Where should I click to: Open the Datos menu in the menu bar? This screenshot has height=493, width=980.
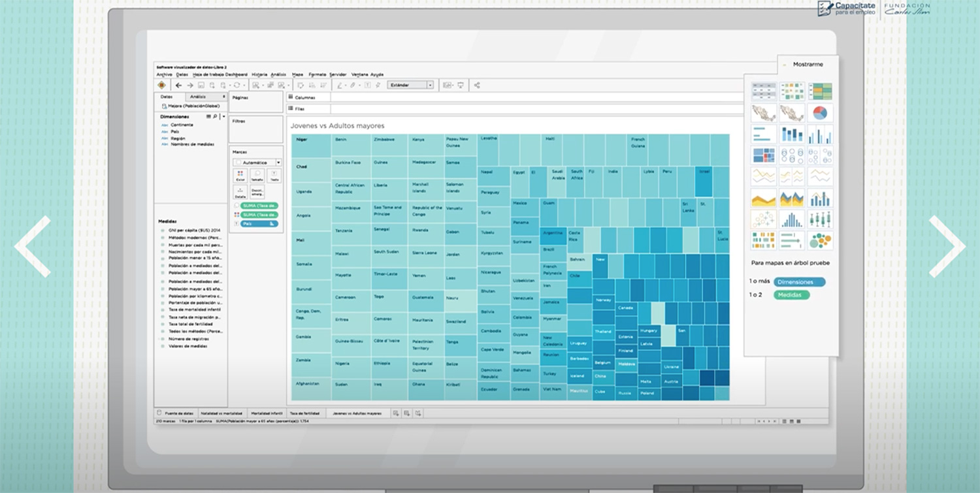(182, 74)
